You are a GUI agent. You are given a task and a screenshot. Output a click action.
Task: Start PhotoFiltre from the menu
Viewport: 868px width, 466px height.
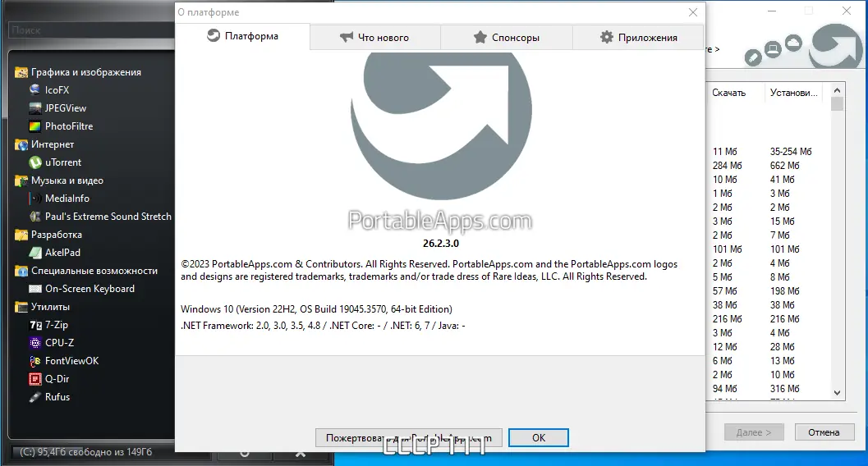pyautogui.click(x=61, y=126)
